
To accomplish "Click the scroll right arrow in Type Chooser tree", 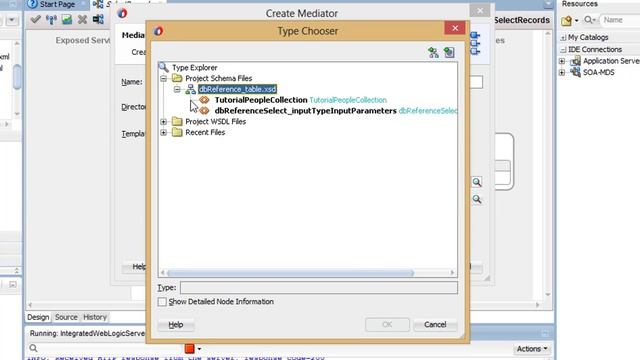I will (x=452, y=273).
